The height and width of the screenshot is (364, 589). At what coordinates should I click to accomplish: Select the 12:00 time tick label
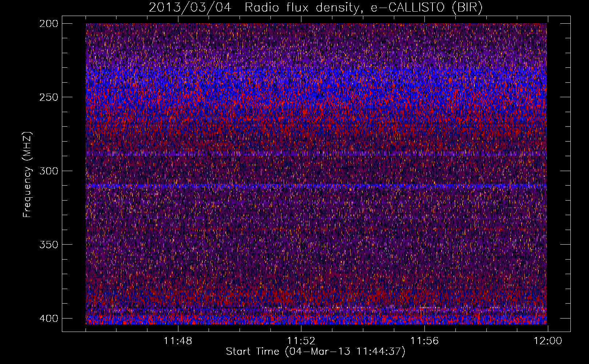548,341
